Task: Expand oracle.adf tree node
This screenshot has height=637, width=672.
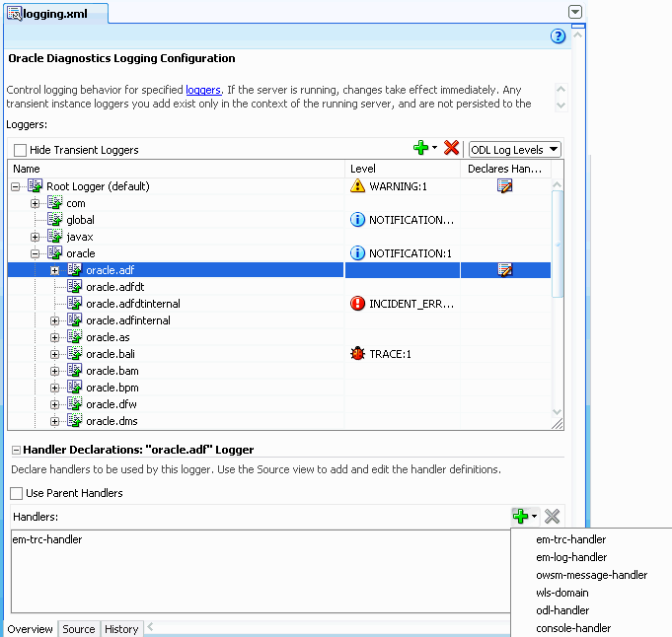Action: click(x=54, y=271)
